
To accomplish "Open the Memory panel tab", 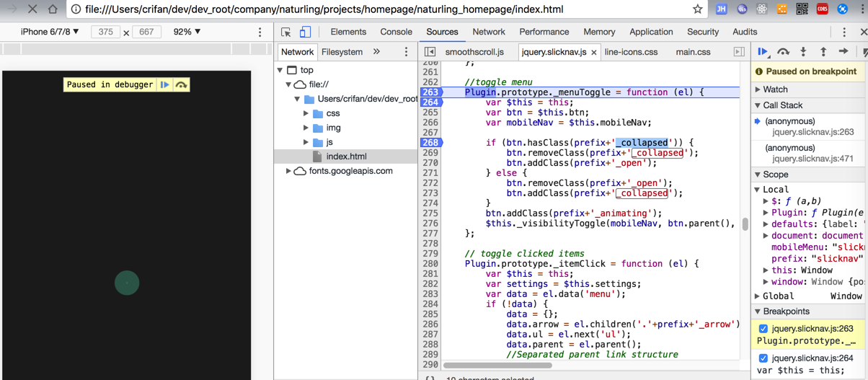I will [599, 32].
